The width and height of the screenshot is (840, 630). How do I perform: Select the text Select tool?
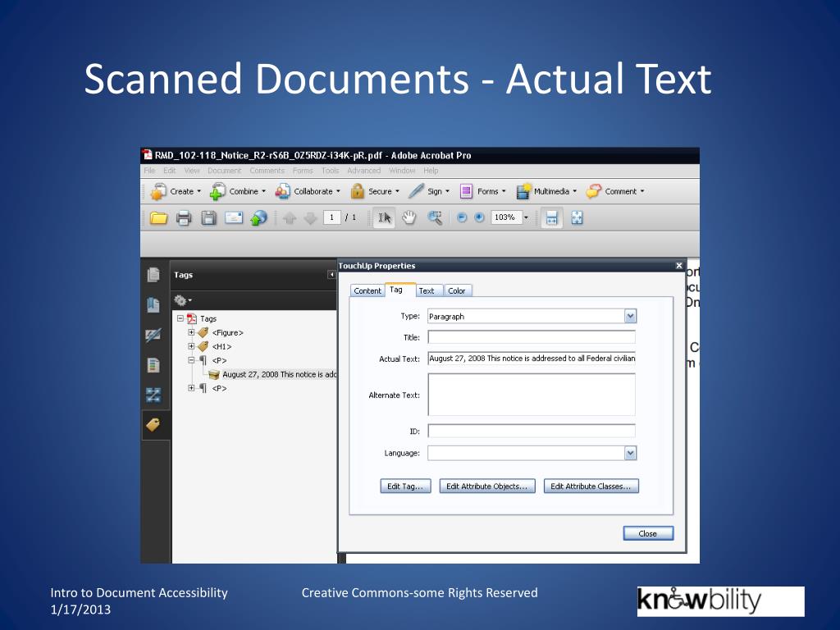(x=384, y=217)
